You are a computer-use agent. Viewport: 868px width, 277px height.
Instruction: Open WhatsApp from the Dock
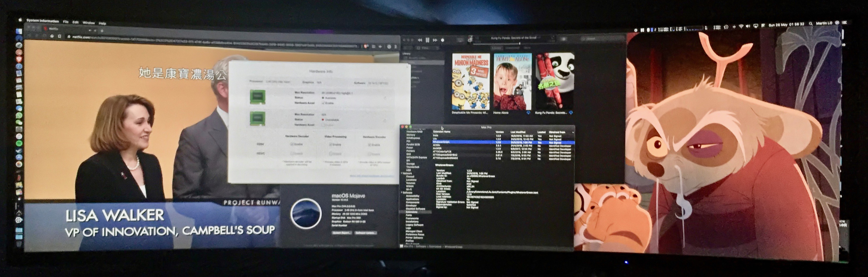click(19, 115)
